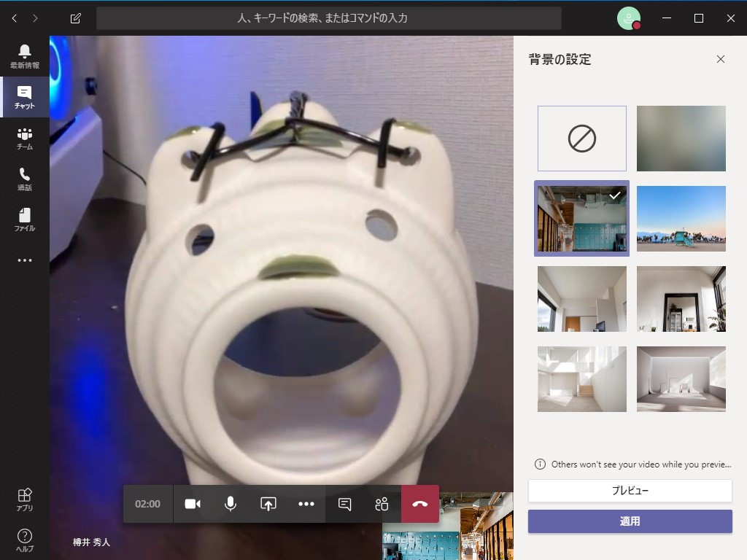Open more call options menu
Image resolution: width=747 pixels, height=560 pixels.
[306, 503]
